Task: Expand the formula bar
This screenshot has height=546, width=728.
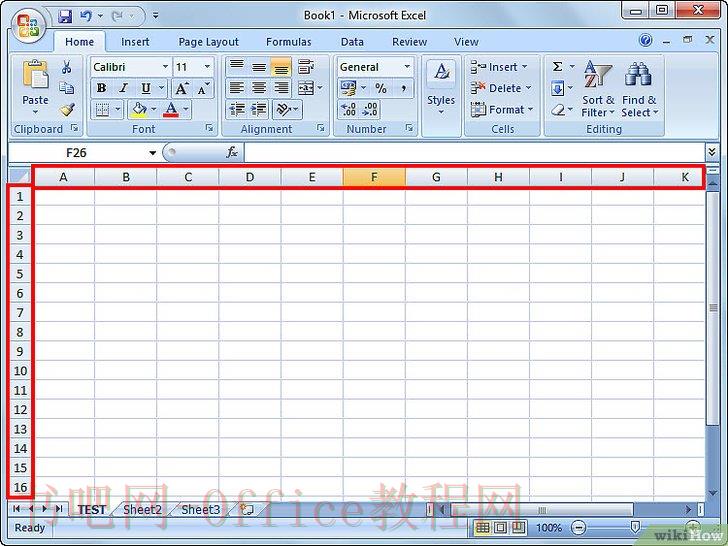Action: [712, 152]
